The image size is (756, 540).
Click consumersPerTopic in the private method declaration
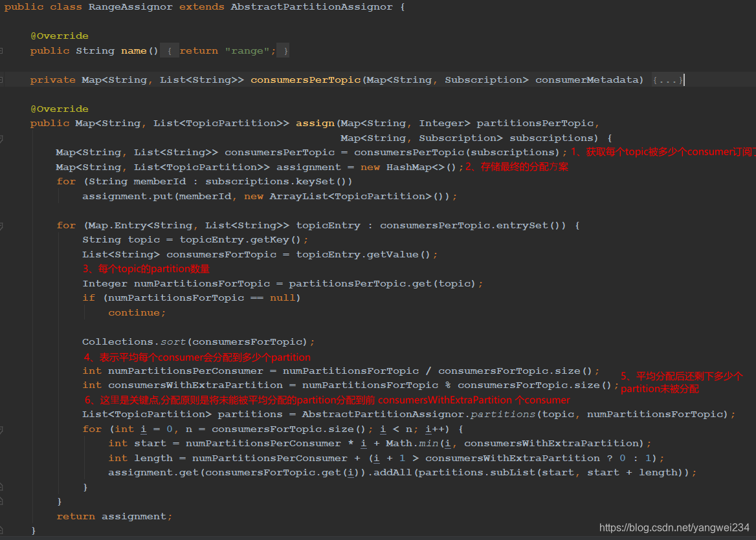pyautogui.click(x=306, y=80)
